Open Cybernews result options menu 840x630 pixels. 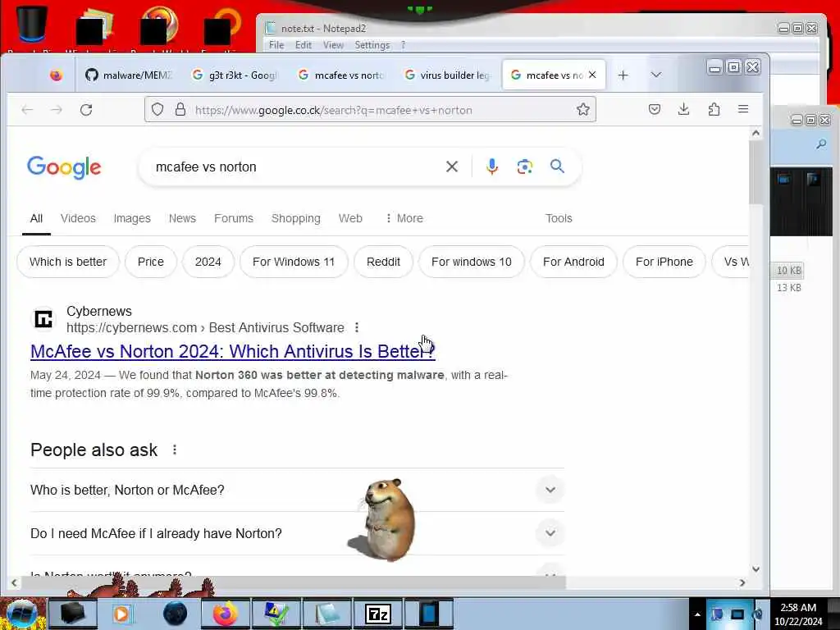point(357,327)
